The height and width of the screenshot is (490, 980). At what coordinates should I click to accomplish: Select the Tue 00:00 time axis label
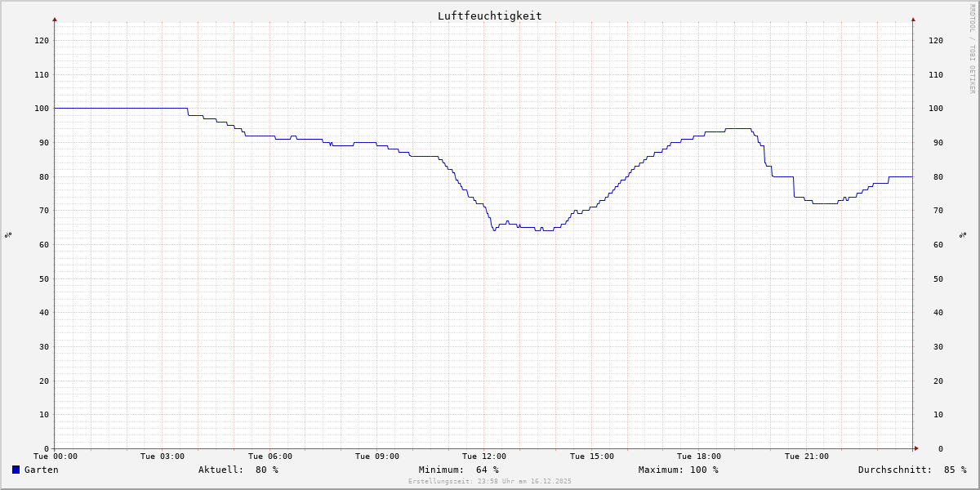(x=55, y=457)
